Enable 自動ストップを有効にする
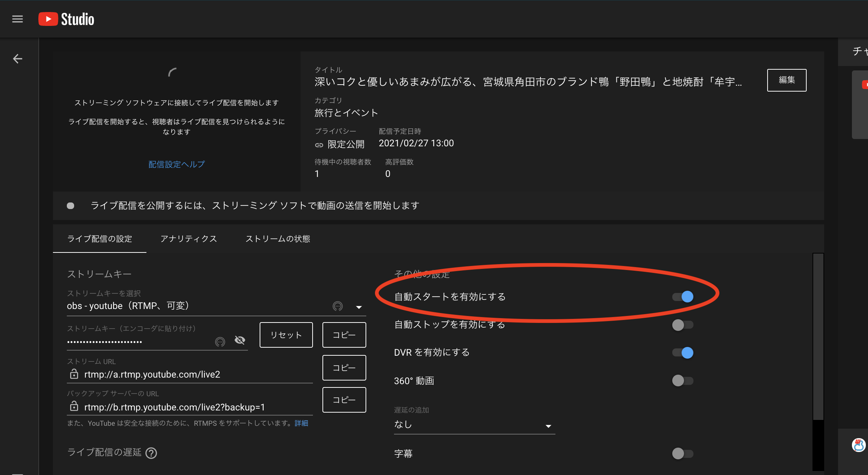The image size is (868, 475). [x=682, y=325]
